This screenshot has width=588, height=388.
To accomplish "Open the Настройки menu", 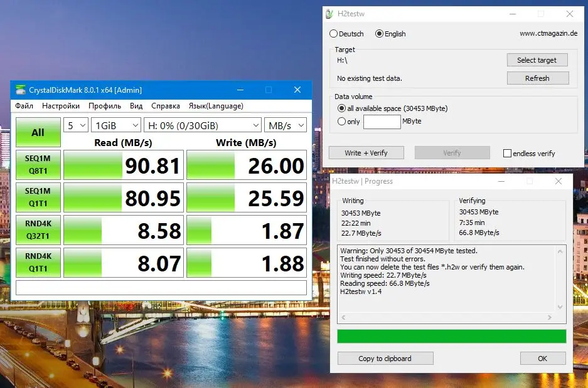I will coord(61,106).
